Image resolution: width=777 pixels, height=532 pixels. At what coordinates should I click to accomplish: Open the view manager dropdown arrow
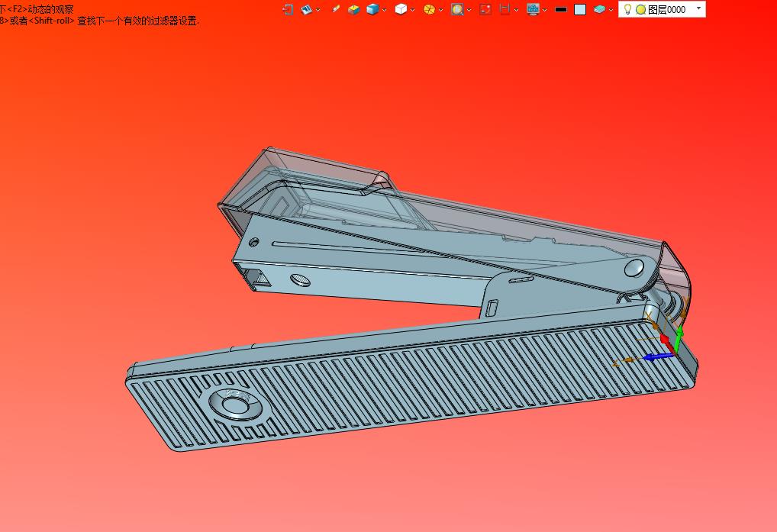(318, 9)
